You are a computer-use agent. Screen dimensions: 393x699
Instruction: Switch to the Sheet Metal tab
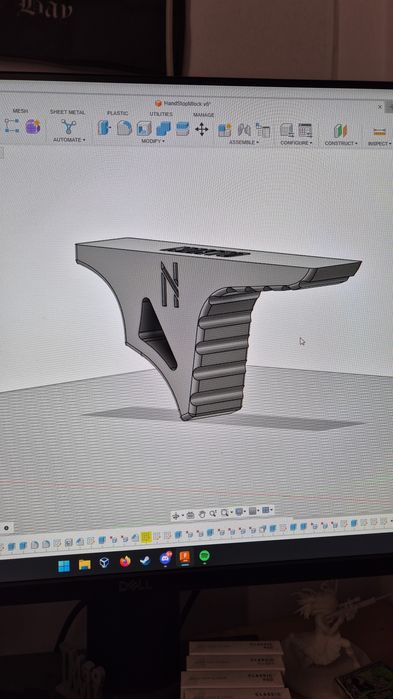(67, 112)
